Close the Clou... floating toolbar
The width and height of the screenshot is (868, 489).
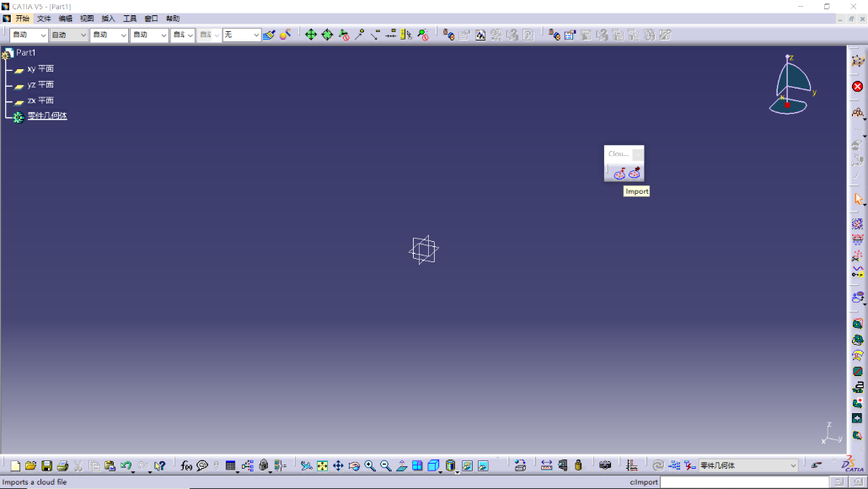tap(638, 154)
